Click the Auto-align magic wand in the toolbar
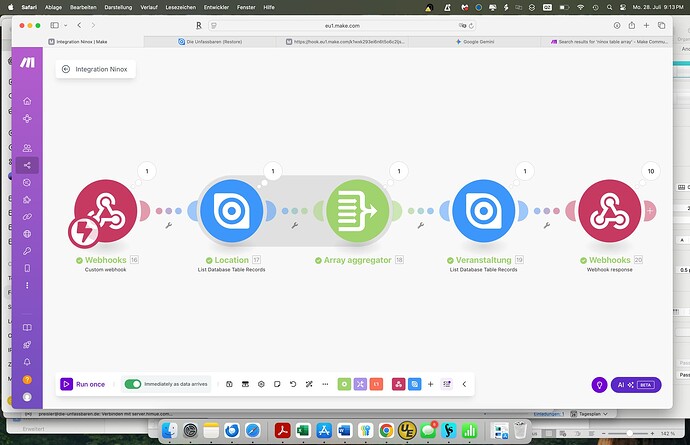This screenshot has width=690, height=445. [309, 384]
